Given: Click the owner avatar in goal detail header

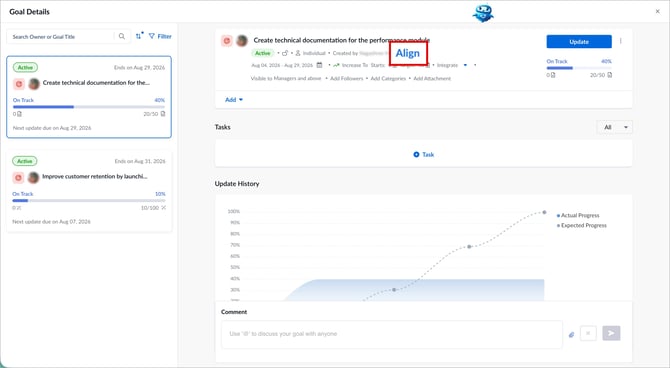Looking at the screenshot, I should 242,41.
